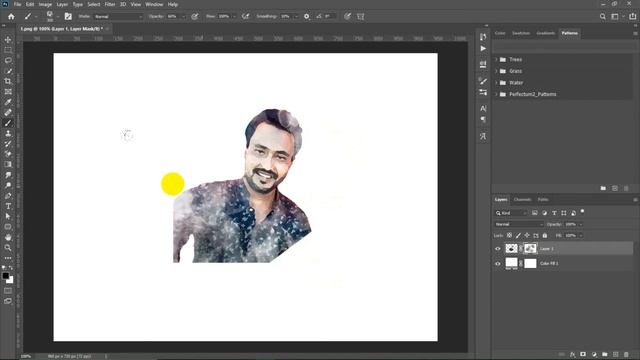Select the Crop tool
Image resolution: width=640 pixels, height=360 pixels.
coord(8,81)
